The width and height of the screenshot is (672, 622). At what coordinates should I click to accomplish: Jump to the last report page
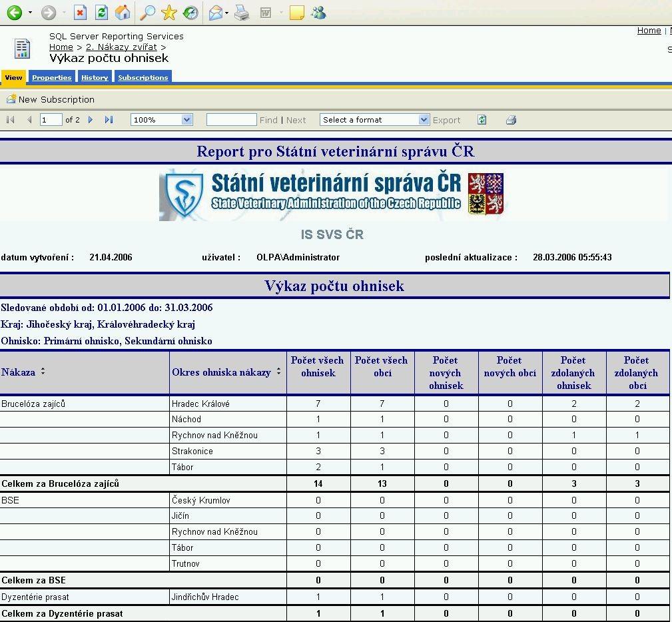pos(109,120)
